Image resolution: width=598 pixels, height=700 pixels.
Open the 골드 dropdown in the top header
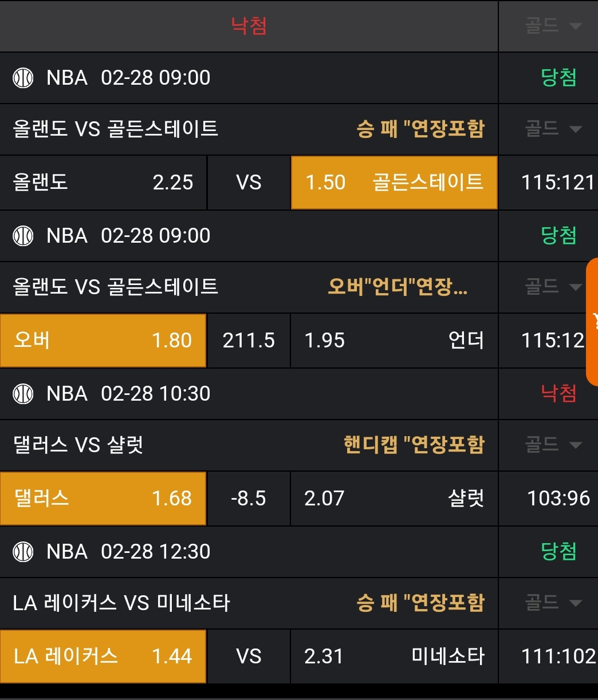(x=553, y=26)
